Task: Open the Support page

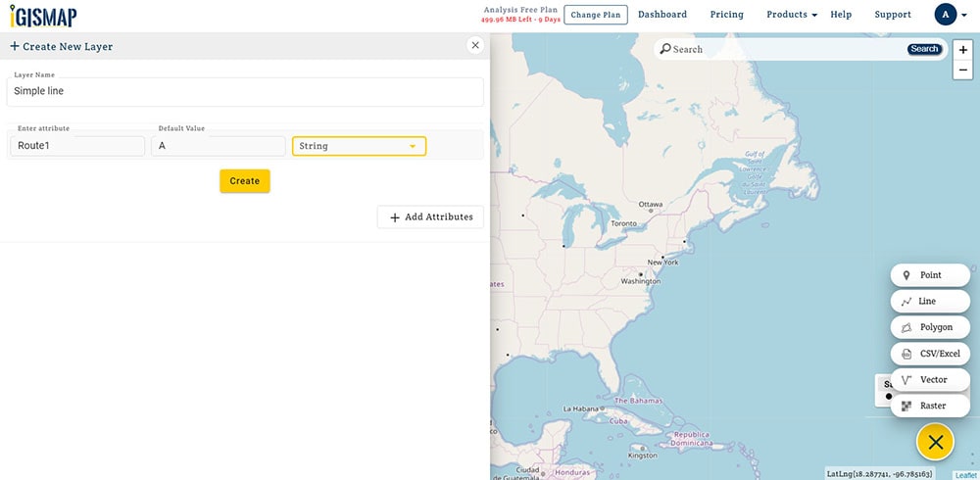Action: tap(893, 15)
